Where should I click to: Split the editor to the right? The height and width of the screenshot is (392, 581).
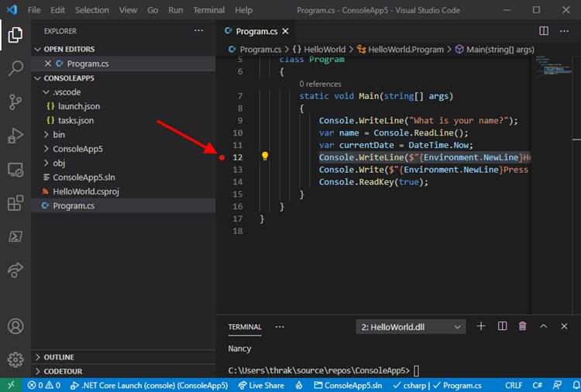(544, 31)
